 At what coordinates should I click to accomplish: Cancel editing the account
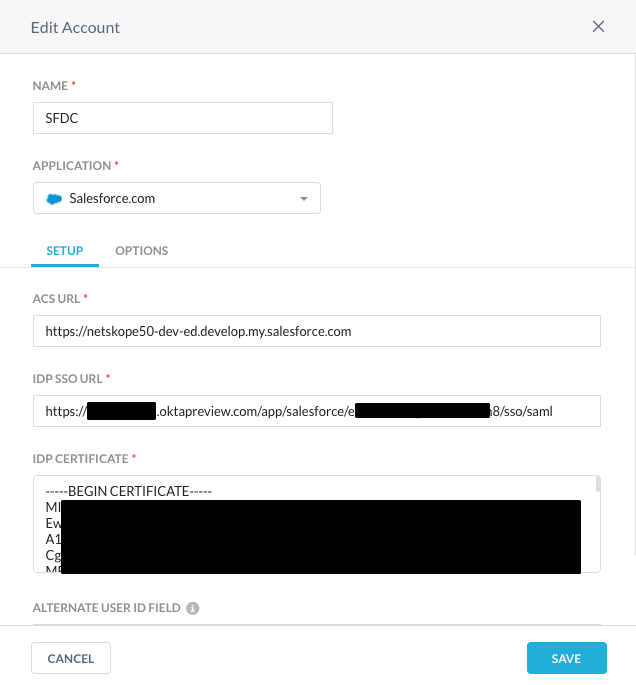tap(71, 658)
